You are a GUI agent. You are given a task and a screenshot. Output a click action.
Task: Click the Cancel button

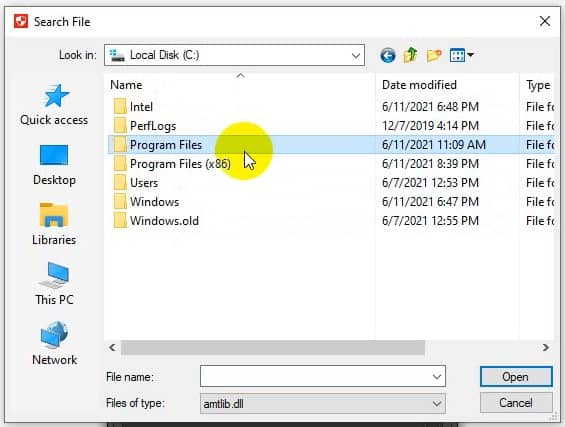516,402
